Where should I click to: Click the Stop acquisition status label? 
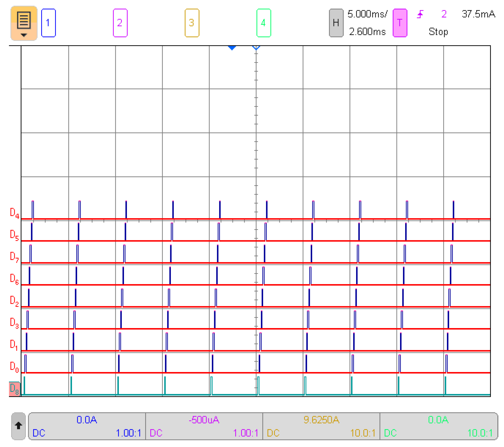(438, 32)
